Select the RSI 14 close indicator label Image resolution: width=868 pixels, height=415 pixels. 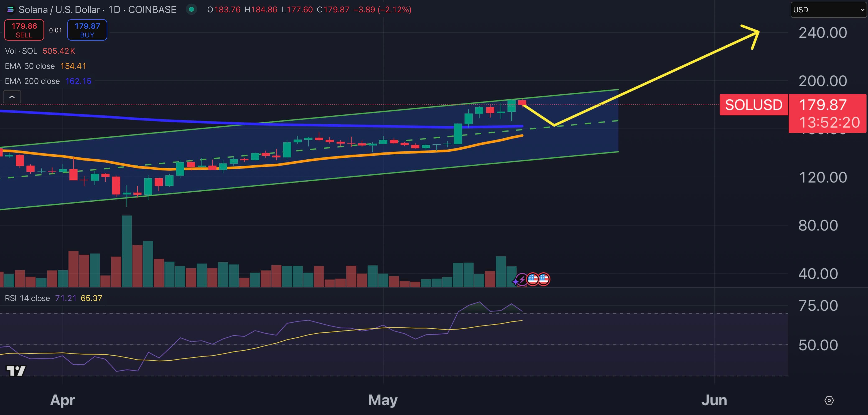[x=27, y=298]
